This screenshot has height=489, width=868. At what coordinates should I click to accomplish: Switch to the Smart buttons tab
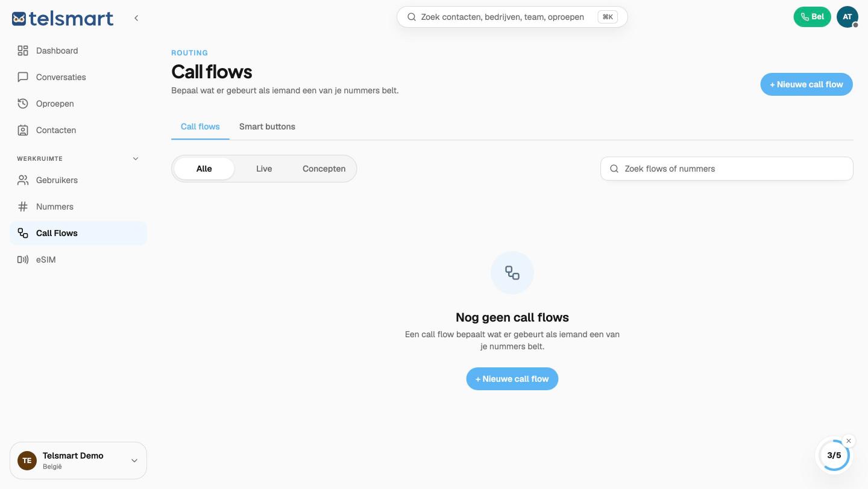267,126
